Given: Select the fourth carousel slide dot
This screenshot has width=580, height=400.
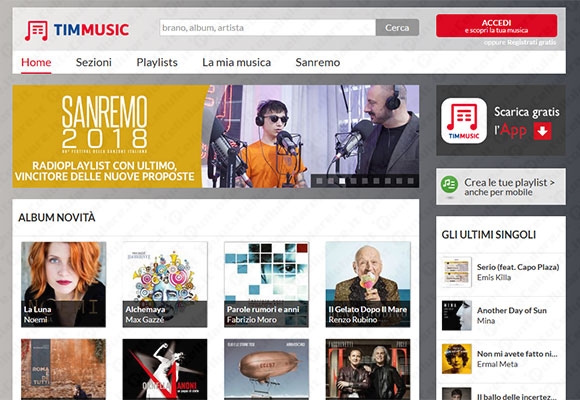Looking at the screenshot, I should (354, 181).
